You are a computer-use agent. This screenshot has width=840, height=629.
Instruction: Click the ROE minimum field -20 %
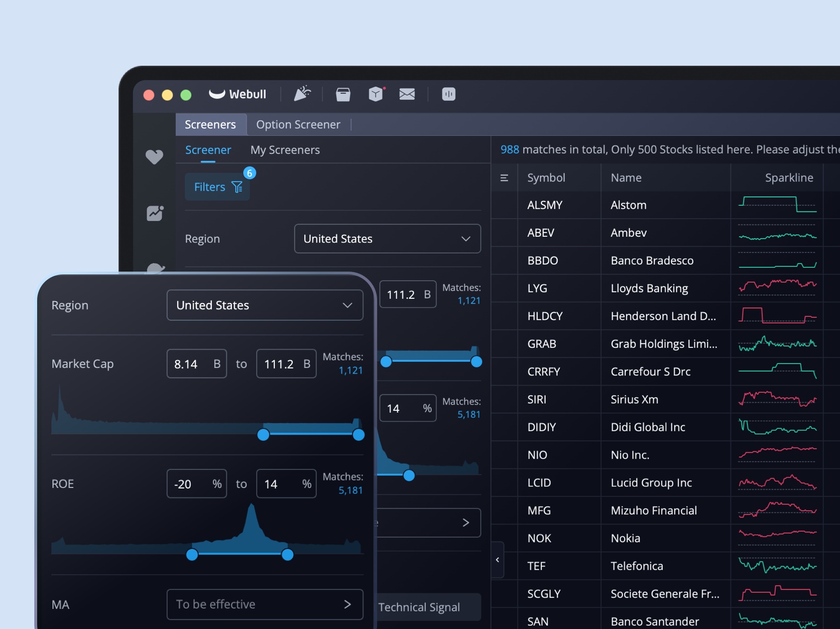(x=197, y=484)
